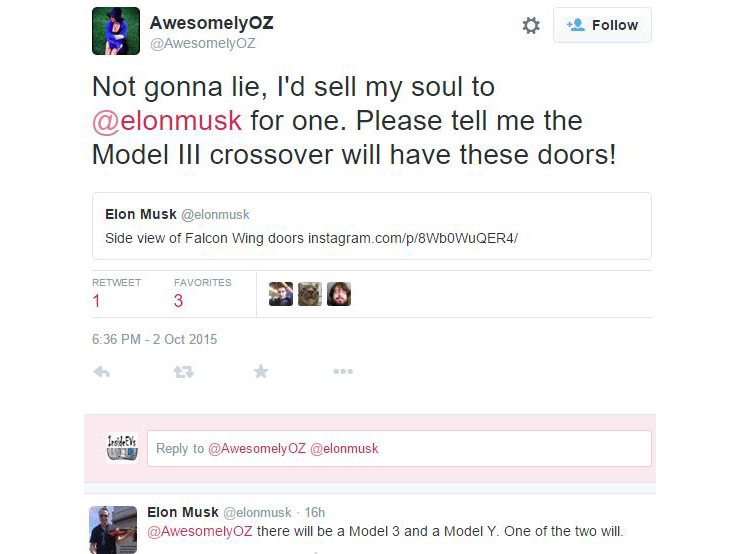This screenshot has width=740, height=554.
Task: Open Elon Musk's avatar in the reply
Action: (113, 529)
